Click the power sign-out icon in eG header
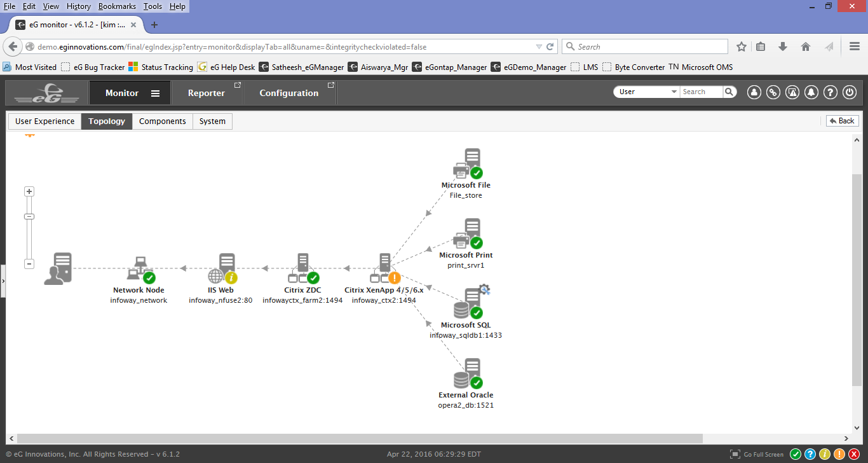Viewport: 868px width, 463px height. click(x=850, y=92)
